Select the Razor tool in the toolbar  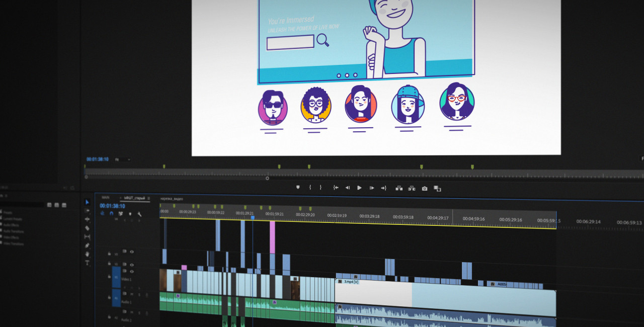click(87, 228)
